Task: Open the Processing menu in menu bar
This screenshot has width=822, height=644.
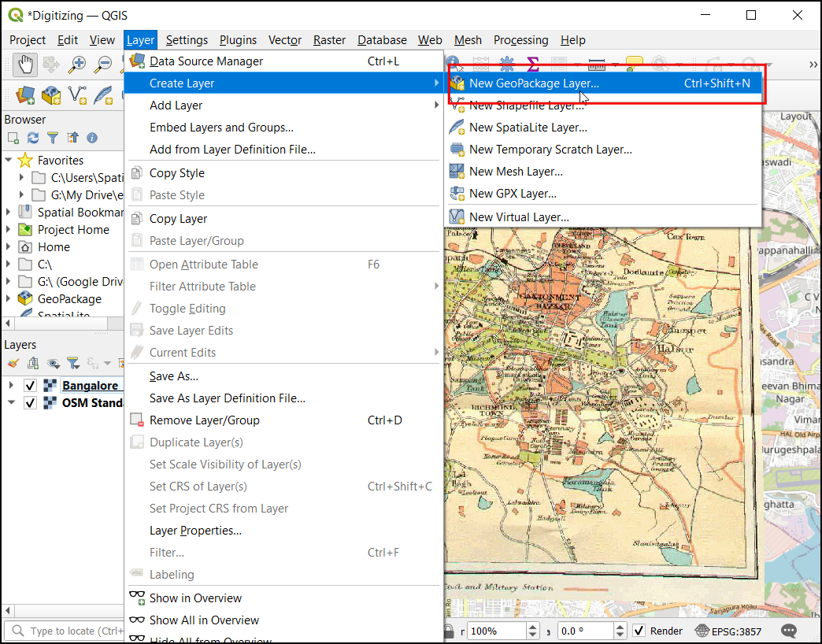Action: pyautogui.click(x=520, y=40)
